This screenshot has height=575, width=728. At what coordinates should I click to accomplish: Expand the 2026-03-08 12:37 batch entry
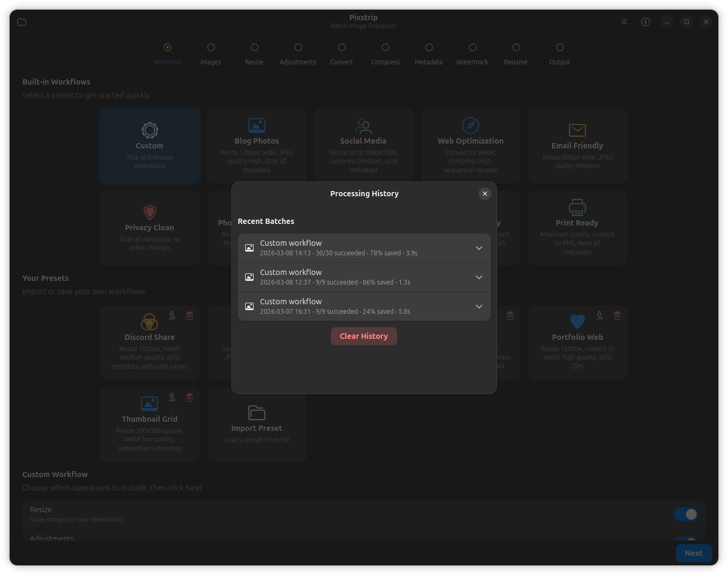pyautogui.click(x=479, y=277)
